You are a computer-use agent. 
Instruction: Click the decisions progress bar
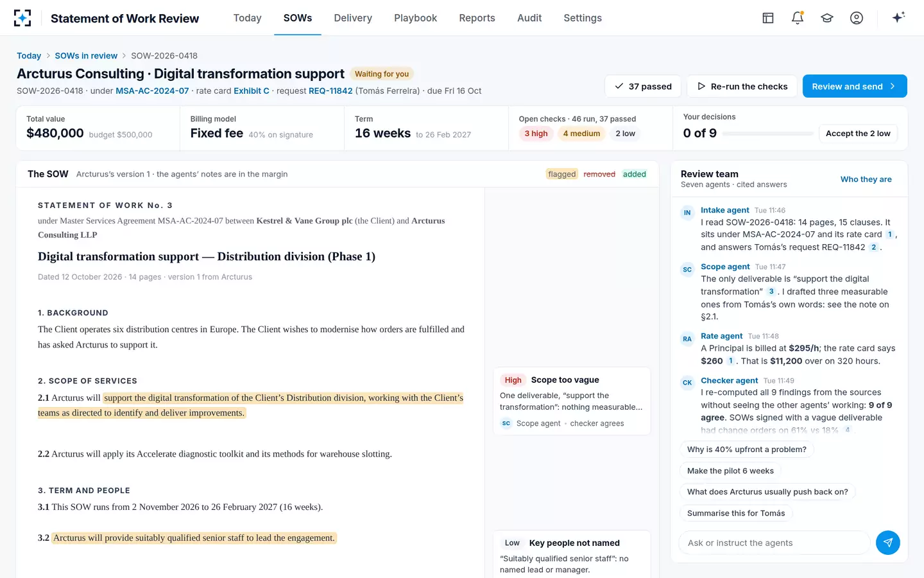tap(767, 134)
